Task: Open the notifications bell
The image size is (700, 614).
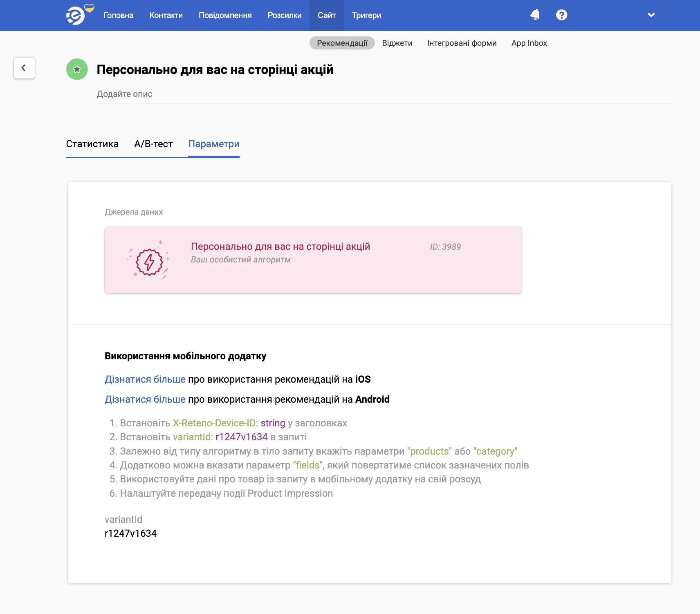Action: 535,15
